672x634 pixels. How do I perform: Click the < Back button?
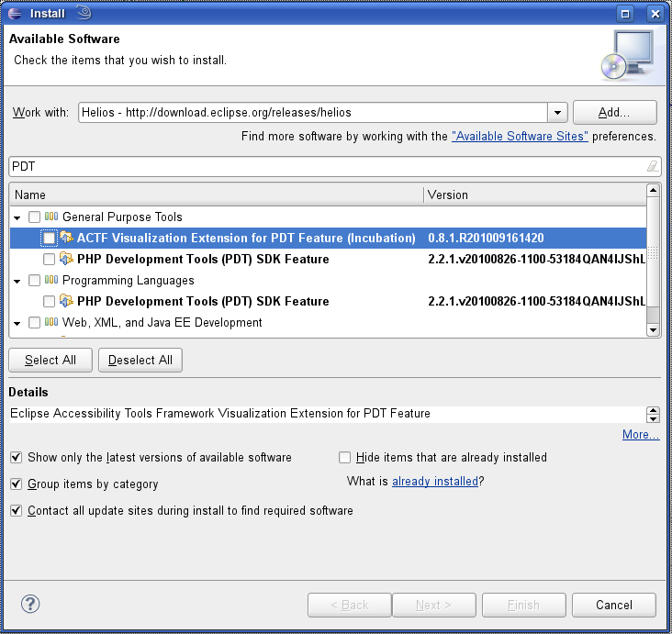(x=349, y=605)
